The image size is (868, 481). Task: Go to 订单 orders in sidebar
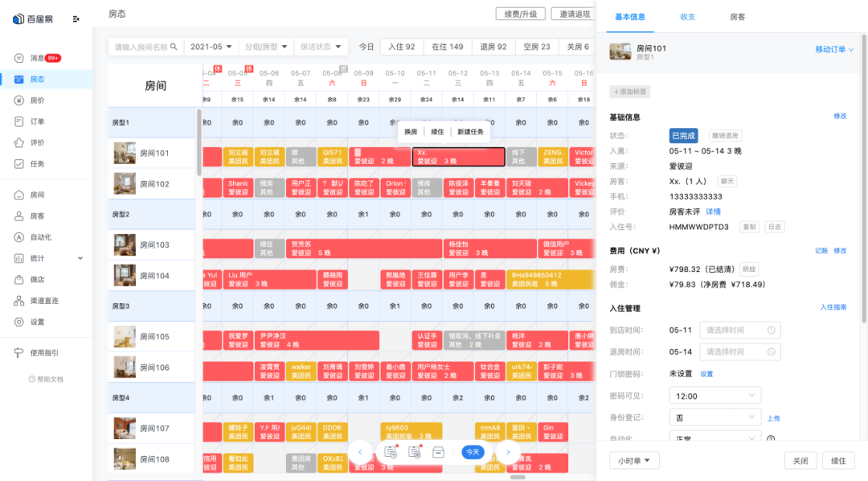click(37, 121)
